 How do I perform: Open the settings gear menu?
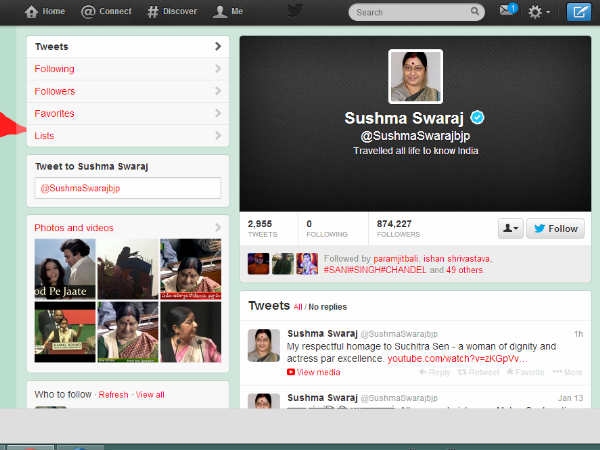(x=539, y=12)
